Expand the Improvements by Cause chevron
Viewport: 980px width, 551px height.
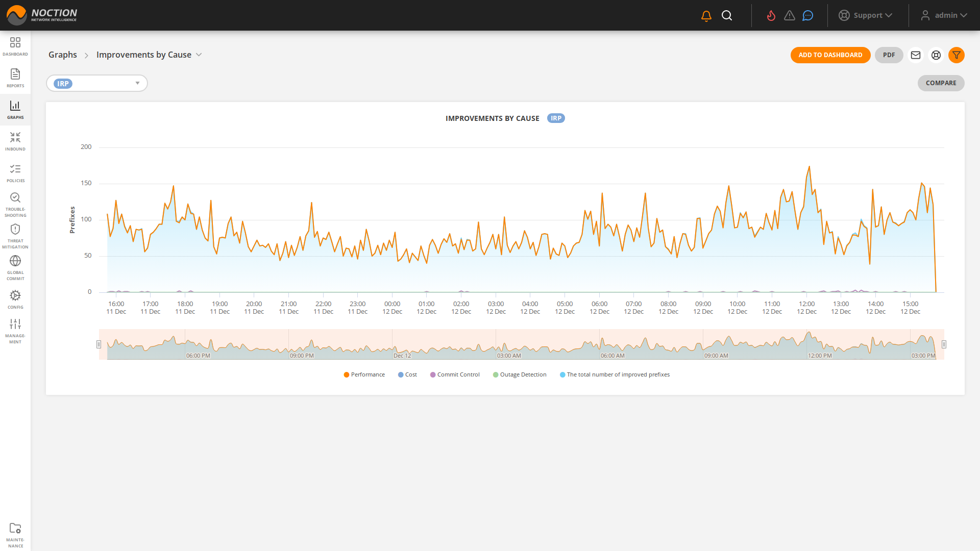(x=199, y=55)
